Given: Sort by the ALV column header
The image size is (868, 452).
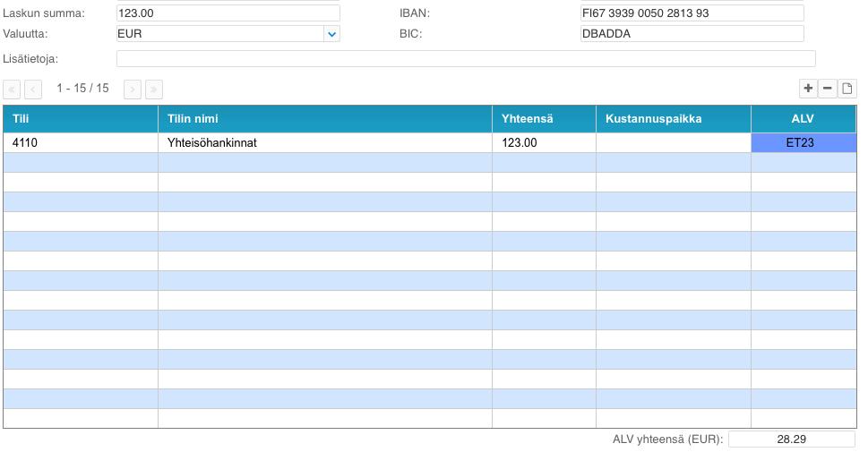Looking at the screenshot, I should point(804,119).
